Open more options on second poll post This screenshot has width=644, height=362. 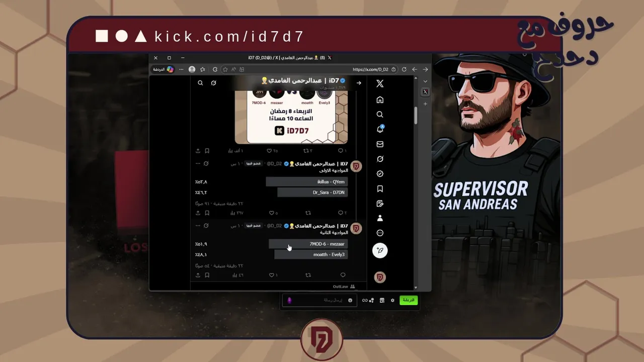pyautogui.click(x=198, y=226)
